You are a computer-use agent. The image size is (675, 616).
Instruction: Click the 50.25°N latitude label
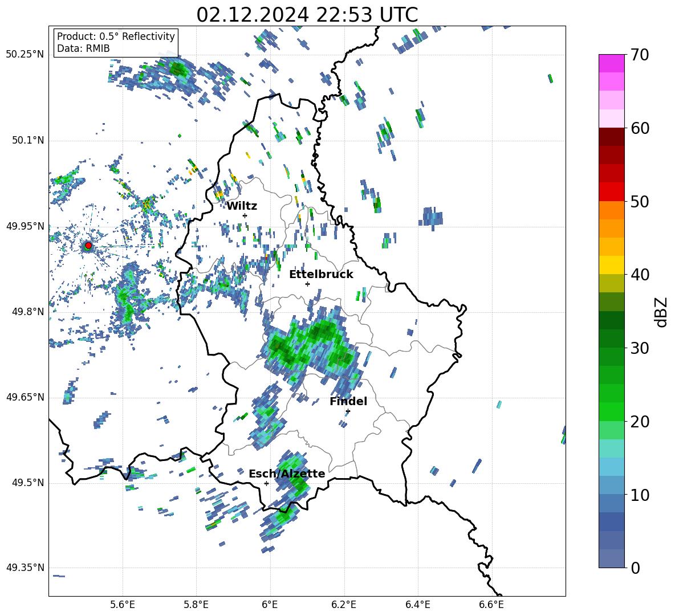pos(25,55)
